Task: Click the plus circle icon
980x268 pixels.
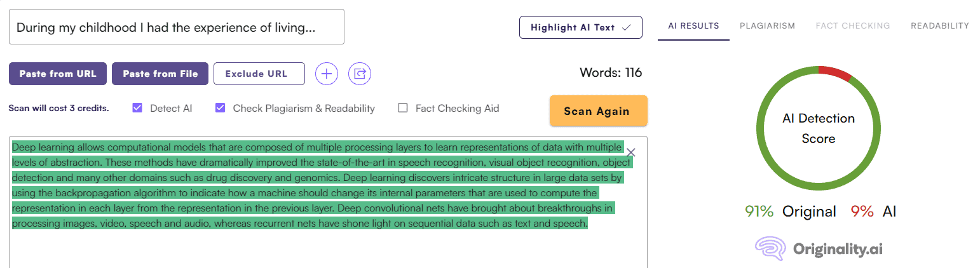Action: [327, 74]
